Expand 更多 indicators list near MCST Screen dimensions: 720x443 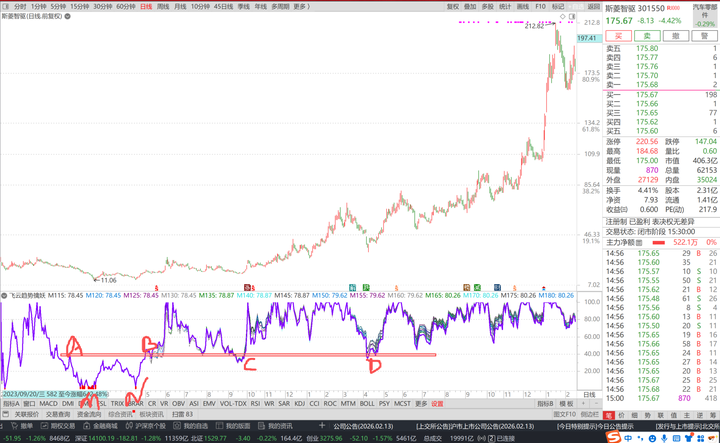pos(421,404)
